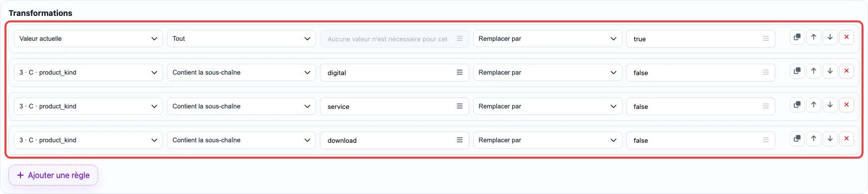Click the 'Transformations' heading
Screen dimensions: 868x194
[x=40, y=13]
